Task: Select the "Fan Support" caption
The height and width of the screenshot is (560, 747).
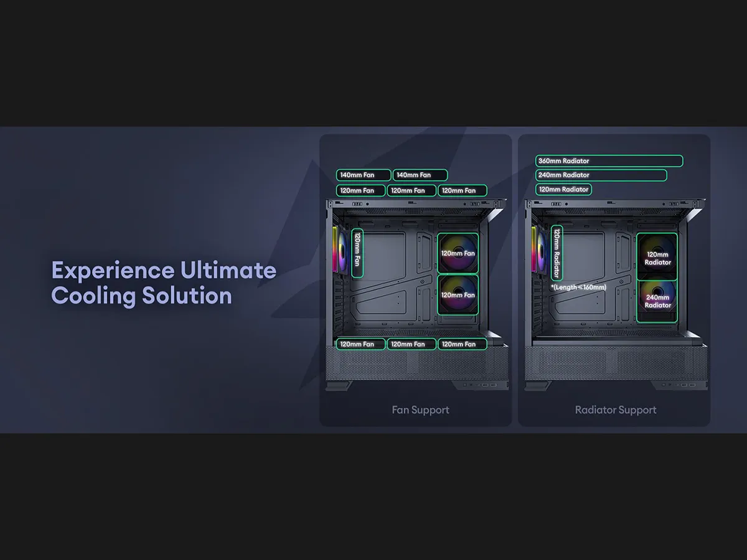Action: tap(420, 410)
